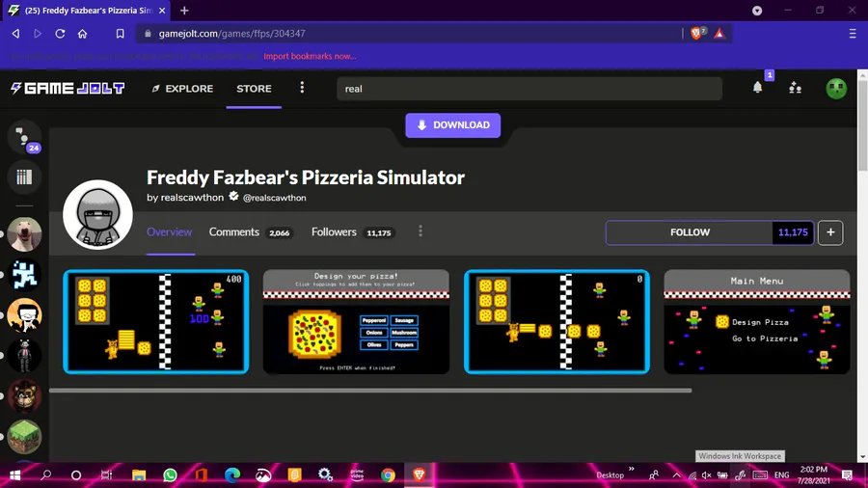This screenshot has height=488, width=868.
Task: Click the Import bookmarks now link
Action: [x=310, y=57]
